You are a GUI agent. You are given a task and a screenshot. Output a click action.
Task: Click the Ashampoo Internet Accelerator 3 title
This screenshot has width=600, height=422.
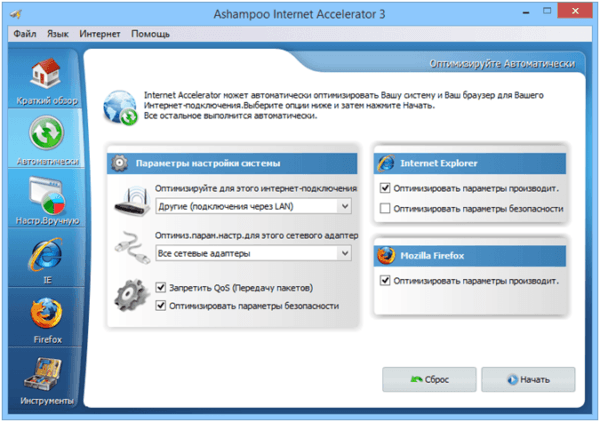299,14
